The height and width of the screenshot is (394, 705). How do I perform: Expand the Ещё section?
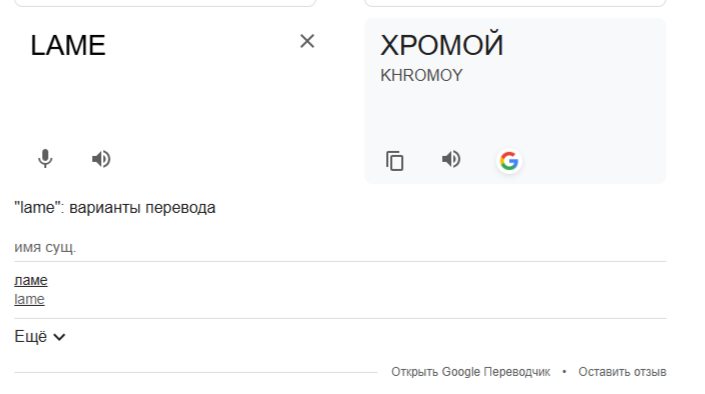pyautogui.click(x=40, y=336)
